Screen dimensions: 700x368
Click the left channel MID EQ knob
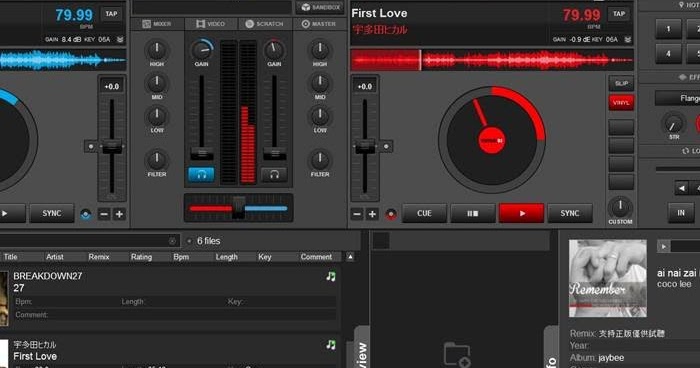pyautogui.click(x=157, y=84)
